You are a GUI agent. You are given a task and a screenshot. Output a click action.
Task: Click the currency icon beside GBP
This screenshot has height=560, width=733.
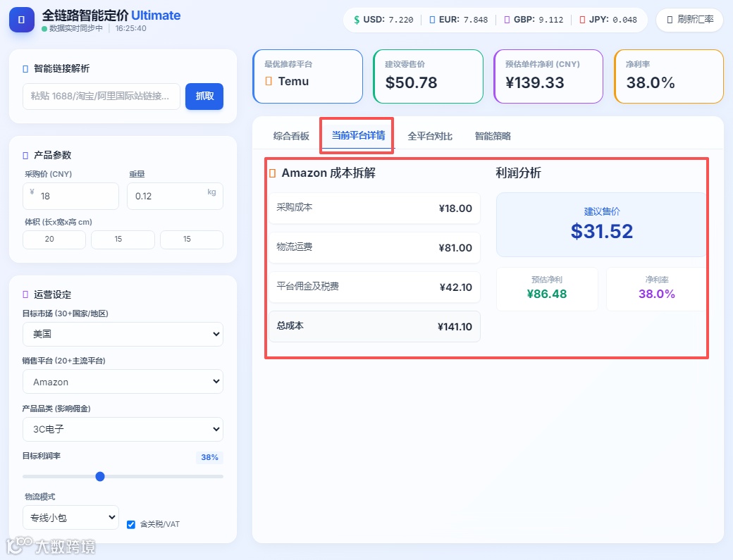pos(507,20)
